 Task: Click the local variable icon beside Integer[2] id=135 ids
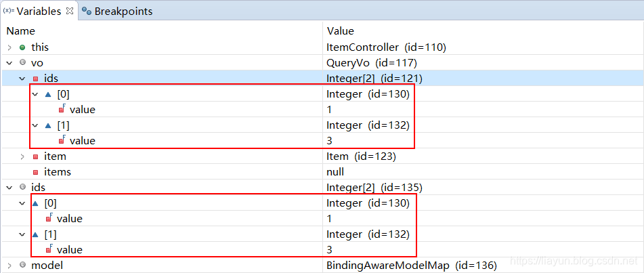22,188
